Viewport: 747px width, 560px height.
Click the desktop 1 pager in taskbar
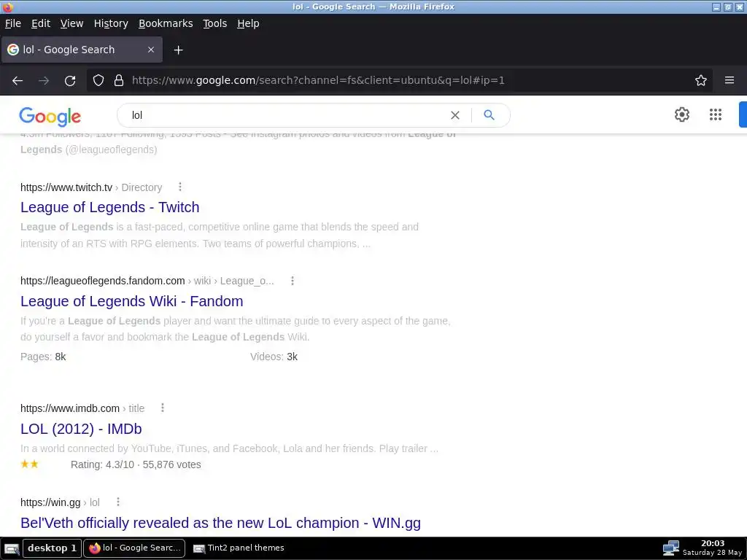click(52, 548)
